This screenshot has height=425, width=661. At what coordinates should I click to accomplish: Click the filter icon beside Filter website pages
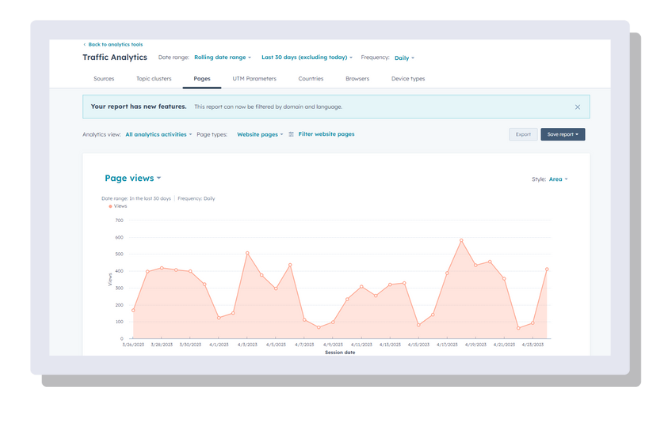[x=291, y=134]
